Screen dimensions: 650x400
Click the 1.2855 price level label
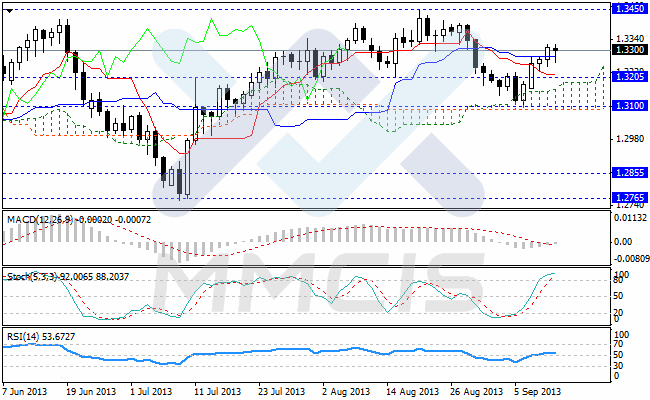pos(628,173)
